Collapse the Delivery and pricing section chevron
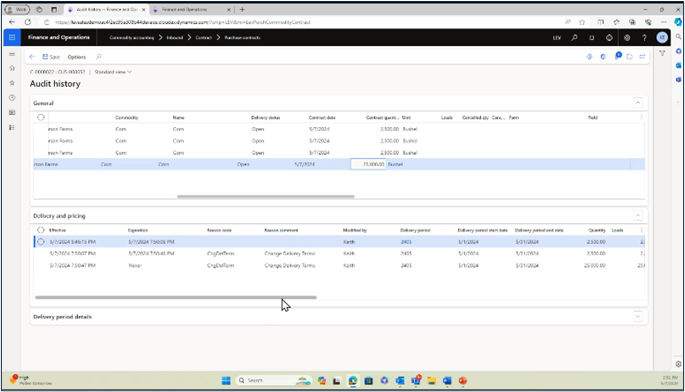Viewport: 685px width, 392px height. pos(638,215)
